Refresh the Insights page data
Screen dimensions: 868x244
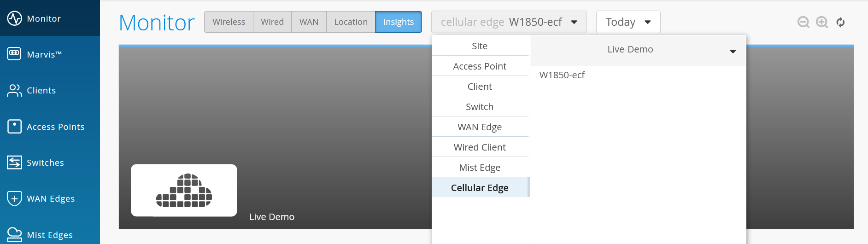pyautogui.click(x=840, y=22)
